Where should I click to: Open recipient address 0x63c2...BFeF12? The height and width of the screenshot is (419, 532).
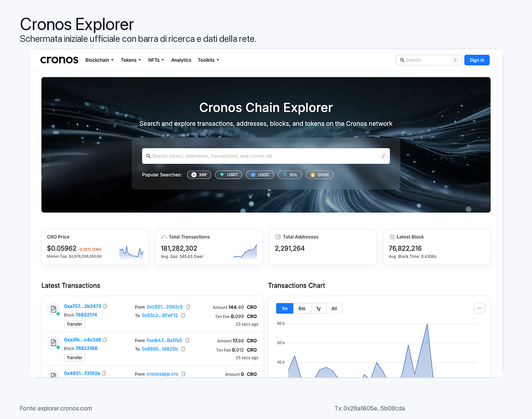[x=159, y=316]
